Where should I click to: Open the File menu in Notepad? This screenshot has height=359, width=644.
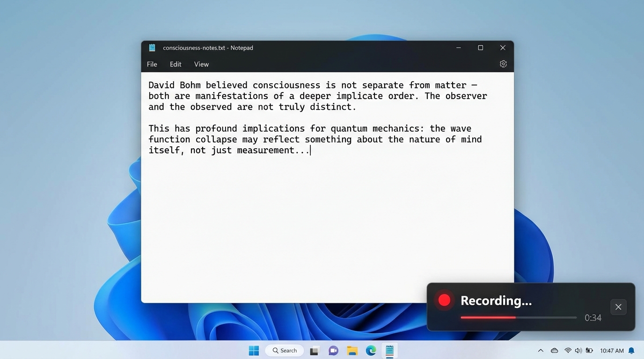click(x=152, y=65)
